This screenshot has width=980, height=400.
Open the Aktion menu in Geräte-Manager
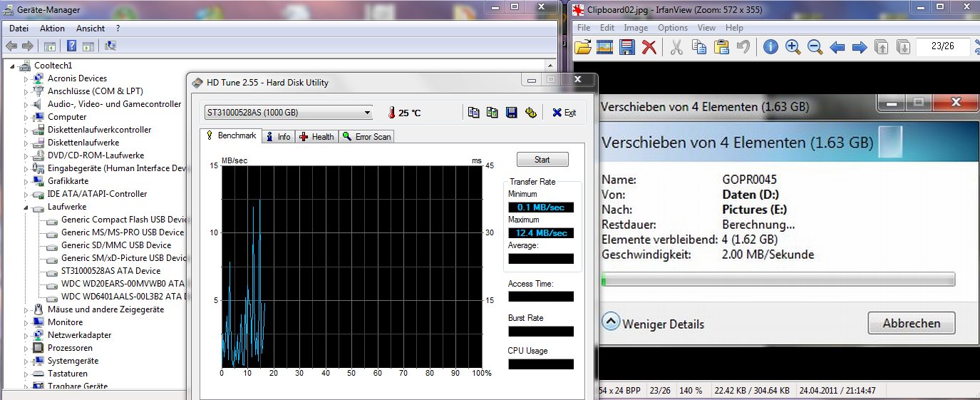click(52, 29)
